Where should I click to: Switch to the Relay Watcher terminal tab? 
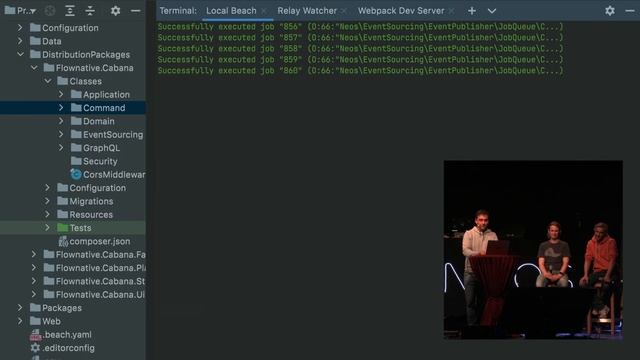[307, 11]
